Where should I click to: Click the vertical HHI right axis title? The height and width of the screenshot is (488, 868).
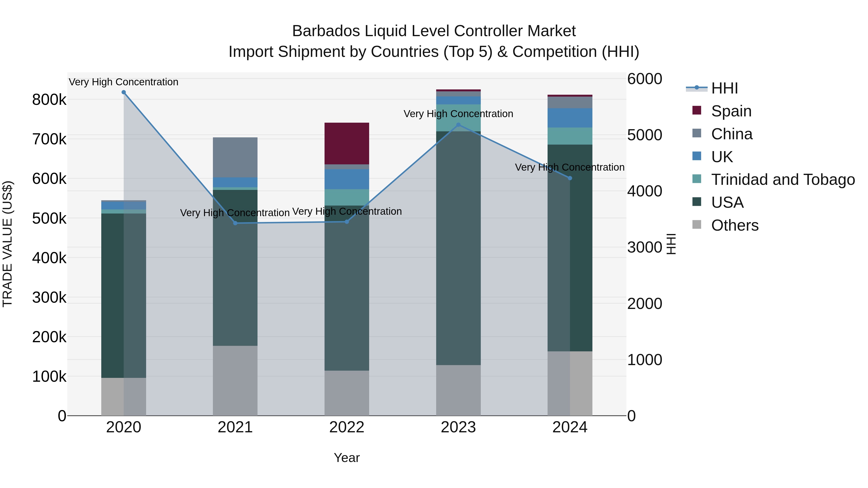[671, 244]
